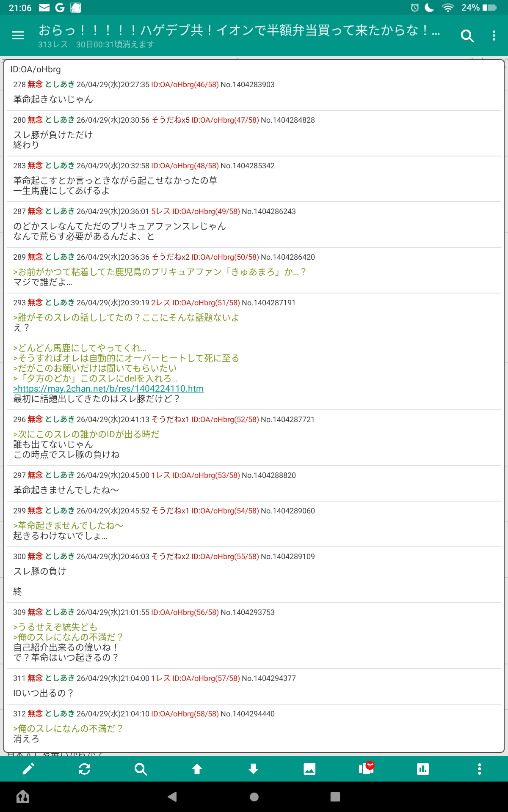This screenshot has width=508, height=812.
Task: Open the top-right overflow menu
Action: (x=494, y=36)
